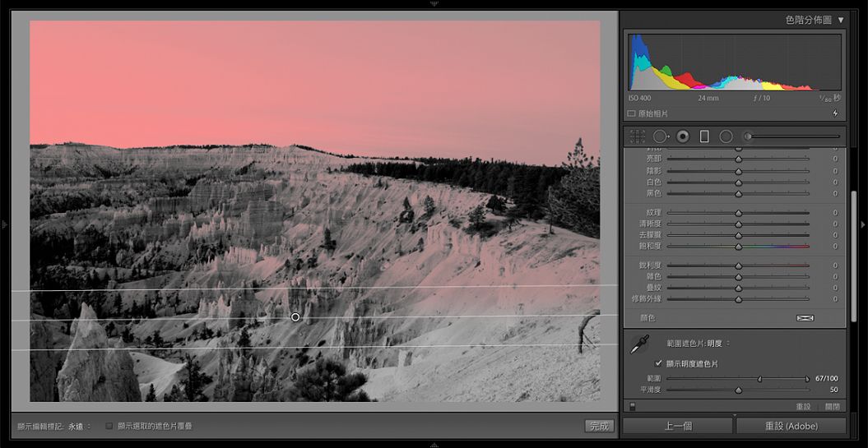Click the f / 10 aperture text
Viewport: 868px width, 448px height.
[761, 98]
